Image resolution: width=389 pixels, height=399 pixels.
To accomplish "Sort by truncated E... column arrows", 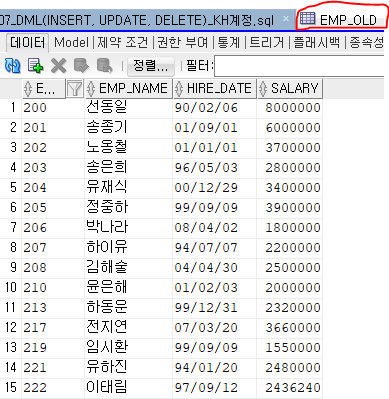I will pos(28,89).
